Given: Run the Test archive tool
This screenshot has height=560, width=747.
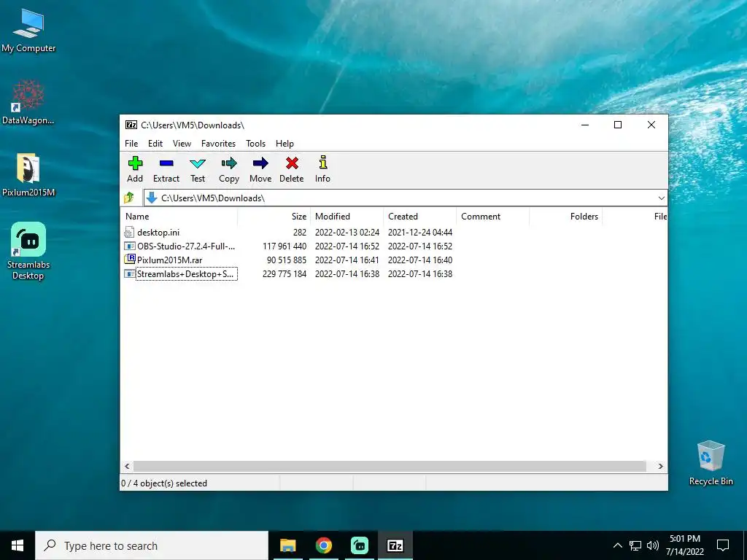Looking at the screenshot, I should click(x=198, y=163).
